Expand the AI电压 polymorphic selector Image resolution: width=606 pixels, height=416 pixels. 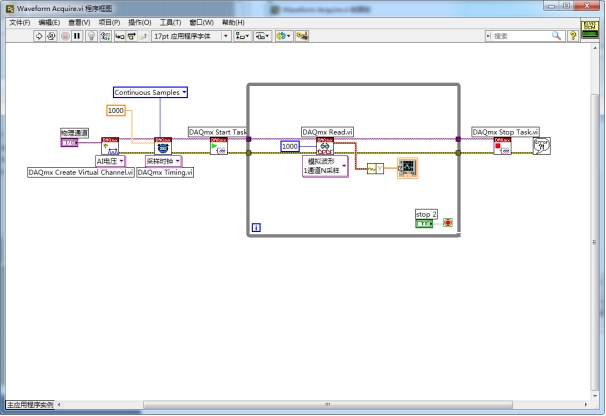point(109,161)
